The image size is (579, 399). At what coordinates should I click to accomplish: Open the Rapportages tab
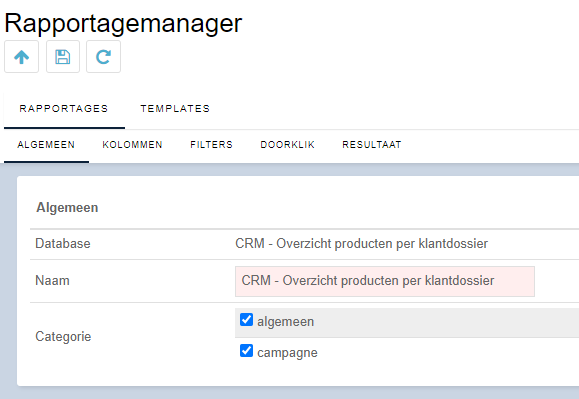64,109
